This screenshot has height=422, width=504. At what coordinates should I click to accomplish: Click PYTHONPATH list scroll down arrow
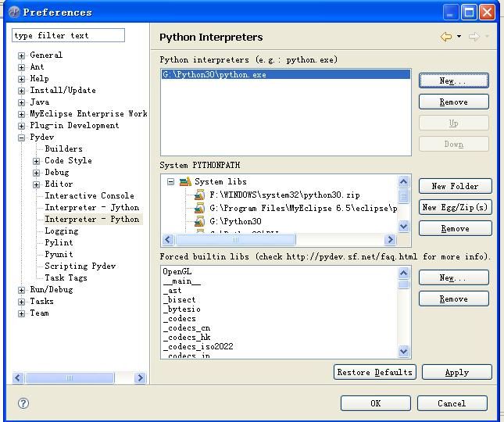403,227
